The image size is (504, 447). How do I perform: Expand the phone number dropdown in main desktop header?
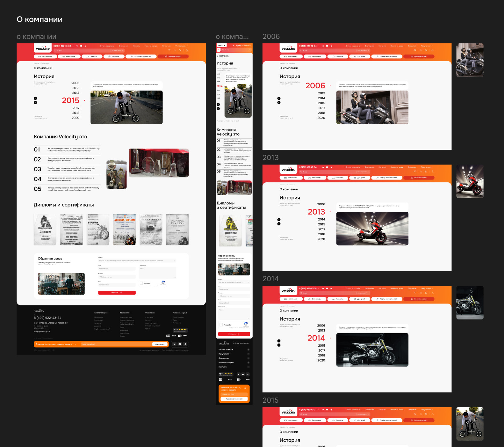point(73,46)
